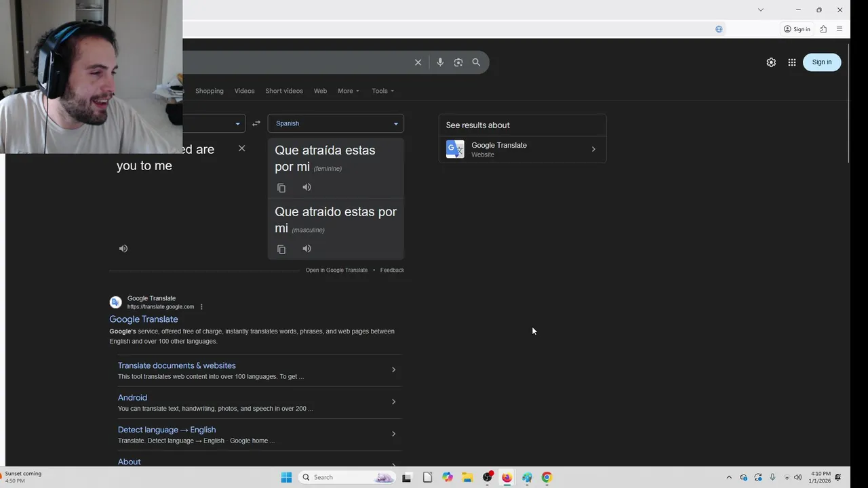
Task: Open the three-dot menu beside translate.google.com
Action: pyautogui.click(x=201, y=307)
